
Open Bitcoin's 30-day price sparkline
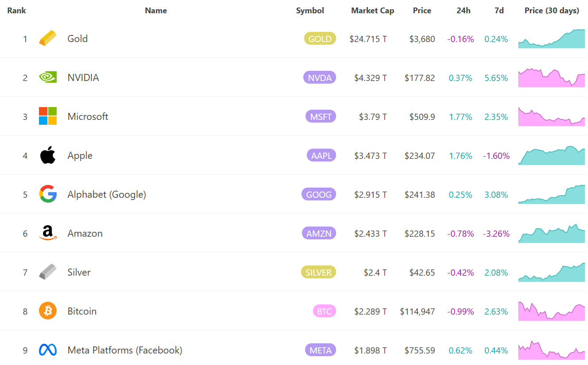point(551,311)
